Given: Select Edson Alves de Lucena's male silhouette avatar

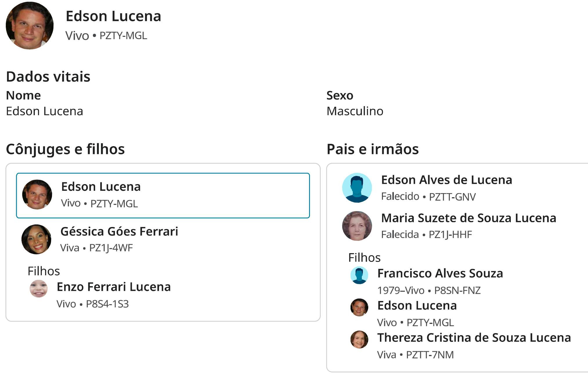Looking at the screenshot, I should (357, 188).
